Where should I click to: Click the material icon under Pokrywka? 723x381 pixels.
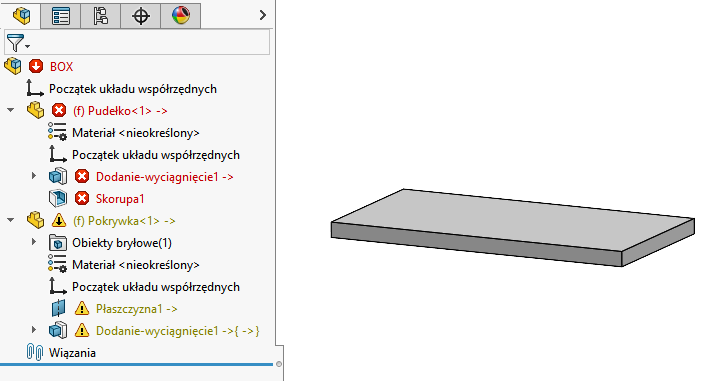(57, 264)
